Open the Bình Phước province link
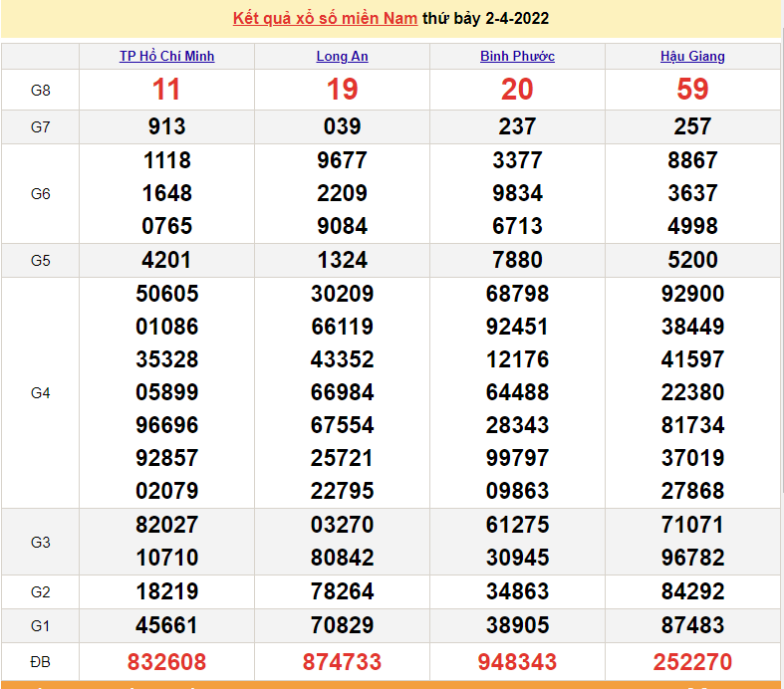Viewport: 784px width, 689px height. click(517, 56)
